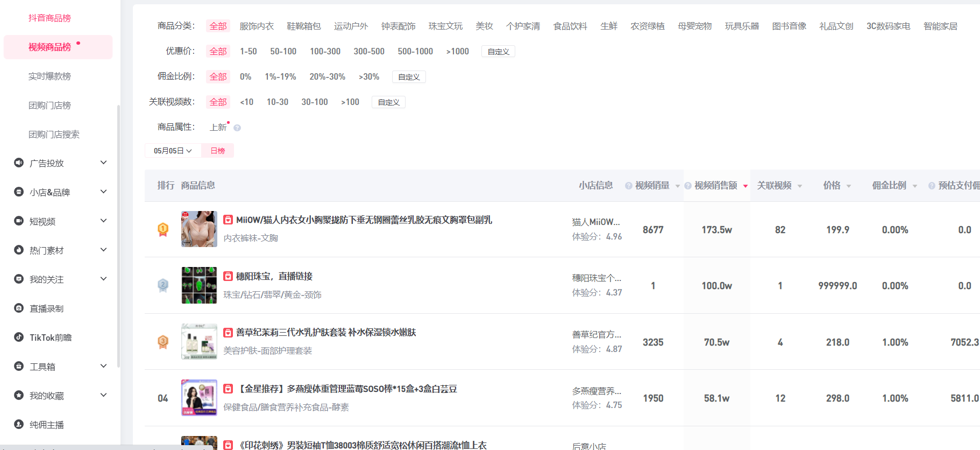Open 视频商品榜 in sidebar

tap(58, 47)
